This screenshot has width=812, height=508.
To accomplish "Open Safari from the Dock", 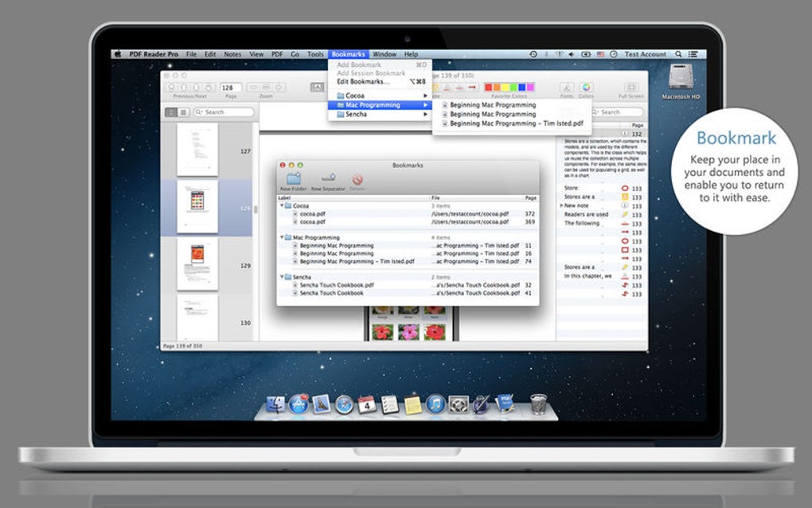I will click(x=344, y=404).
